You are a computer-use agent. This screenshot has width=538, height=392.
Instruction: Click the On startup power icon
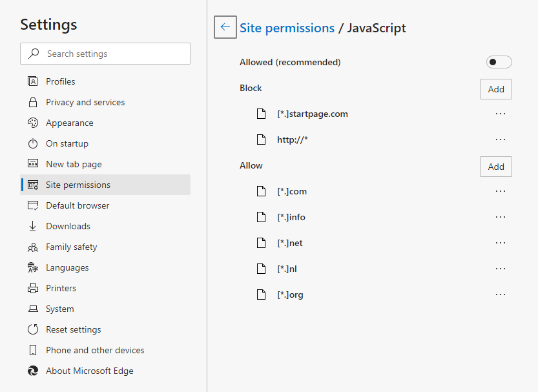pos(33,143)
